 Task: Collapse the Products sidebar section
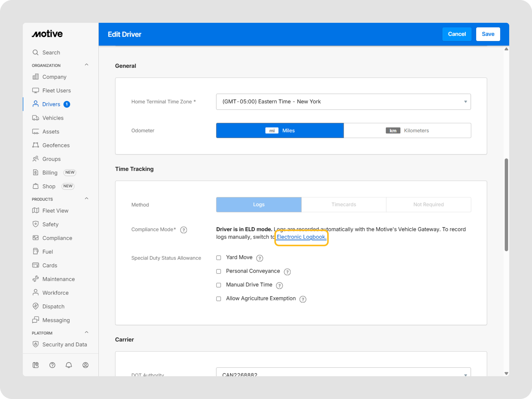[x=87, y=199]
